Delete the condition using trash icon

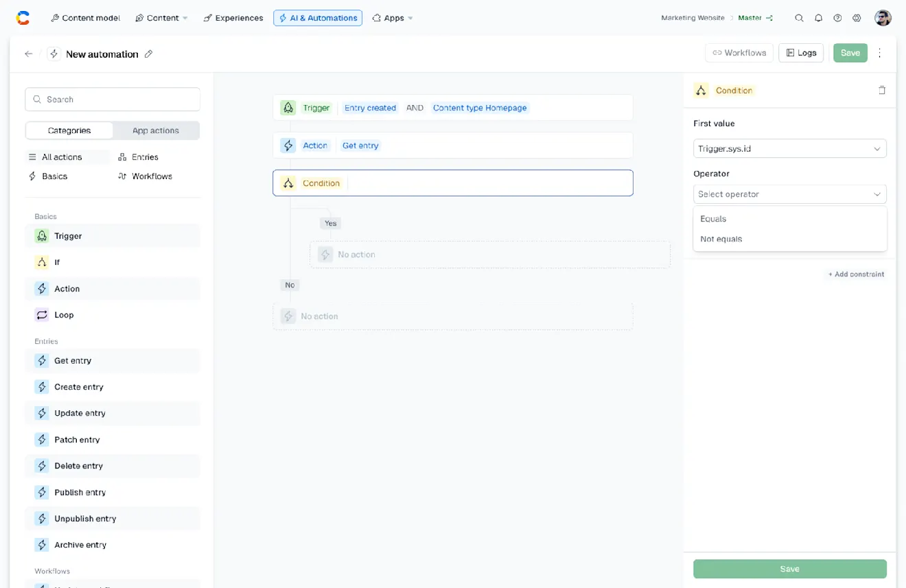[882, 91]
